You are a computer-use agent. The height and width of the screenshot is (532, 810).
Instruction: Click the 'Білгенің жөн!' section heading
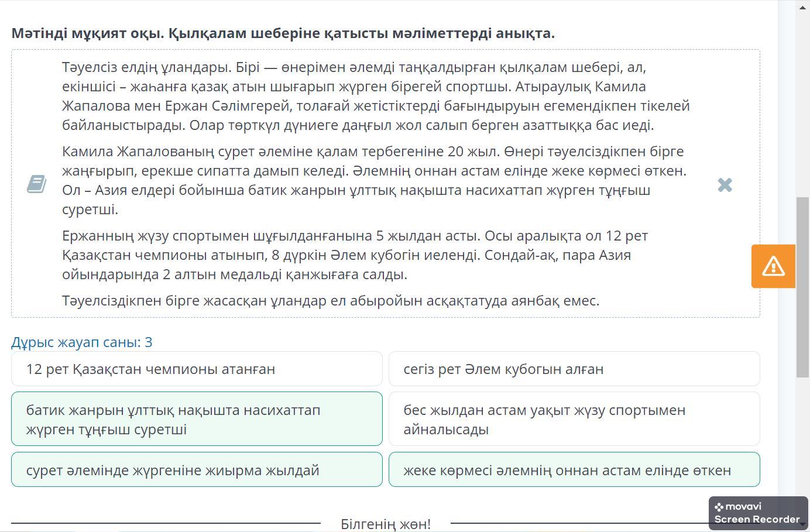[x=386, y=524]
